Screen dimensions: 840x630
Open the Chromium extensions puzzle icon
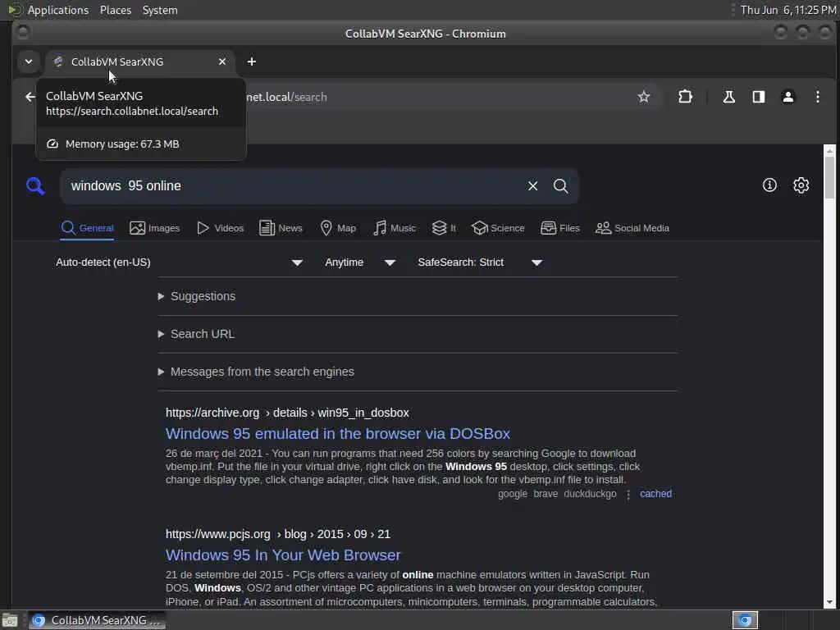click(685, 97)
